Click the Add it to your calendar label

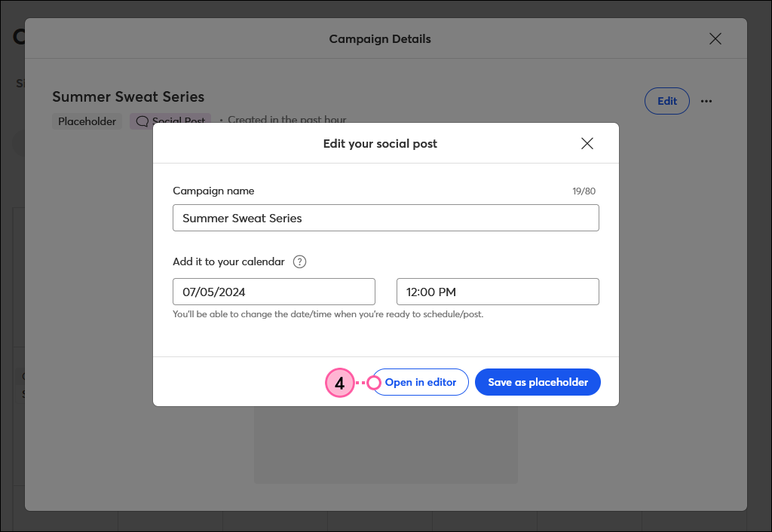228,261
